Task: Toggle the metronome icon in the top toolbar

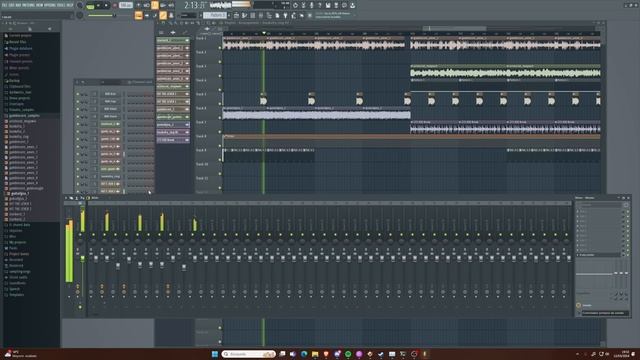Action: 138,6
